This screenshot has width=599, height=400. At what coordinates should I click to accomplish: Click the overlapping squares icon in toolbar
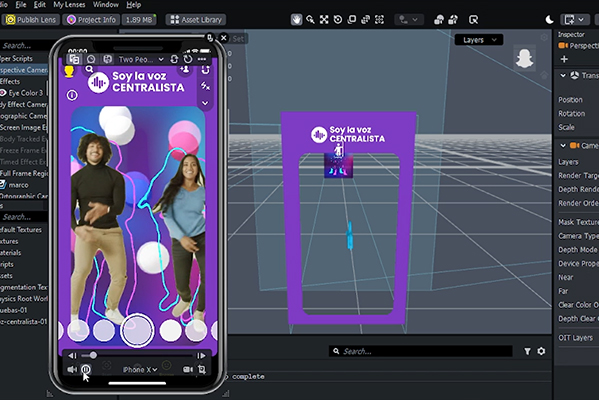pyautogui.click(x=351, y=19)
